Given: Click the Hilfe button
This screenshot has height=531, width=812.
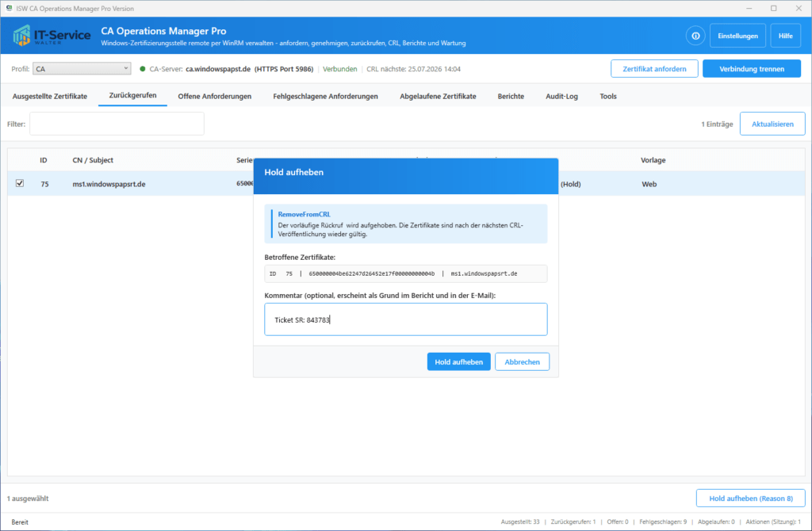Looking at the screenshot, I should (x=785, y=36).
